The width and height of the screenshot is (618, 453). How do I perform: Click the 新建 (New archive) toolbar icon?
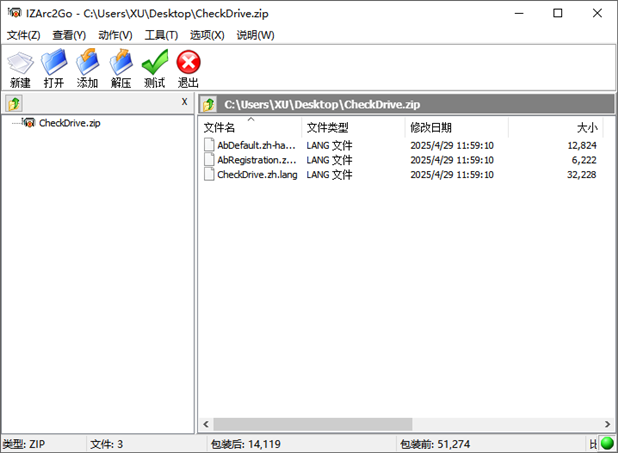point(20,63)
